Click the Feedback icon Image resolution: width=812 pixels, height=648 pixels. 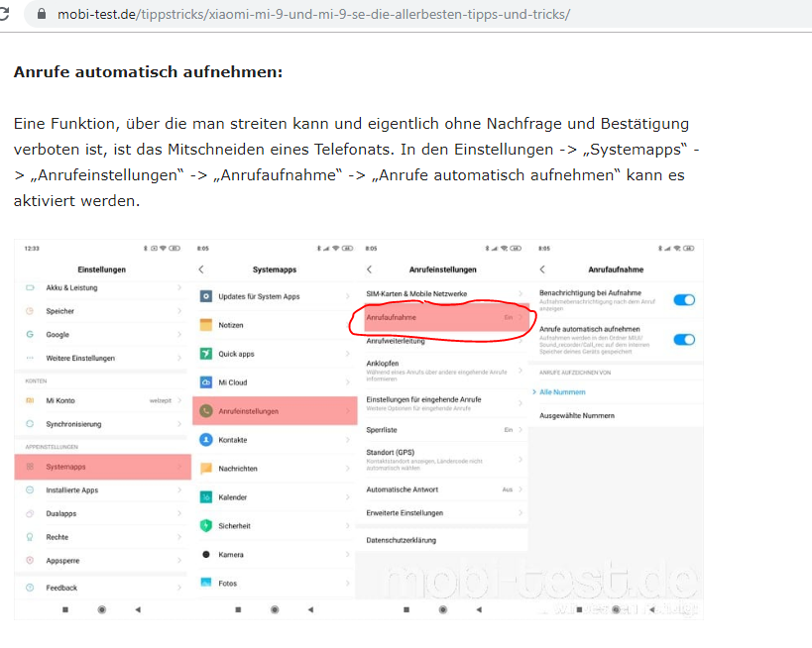pyautogui.click(x=30, y=588)
